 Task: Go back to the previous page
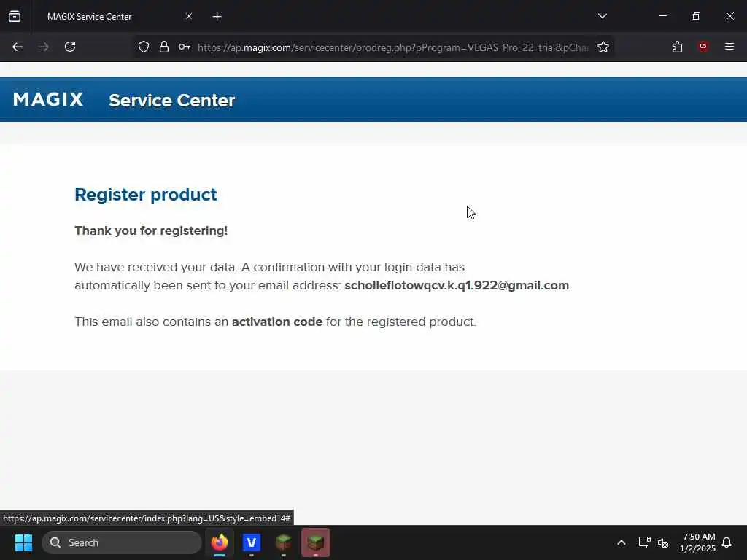18,47
